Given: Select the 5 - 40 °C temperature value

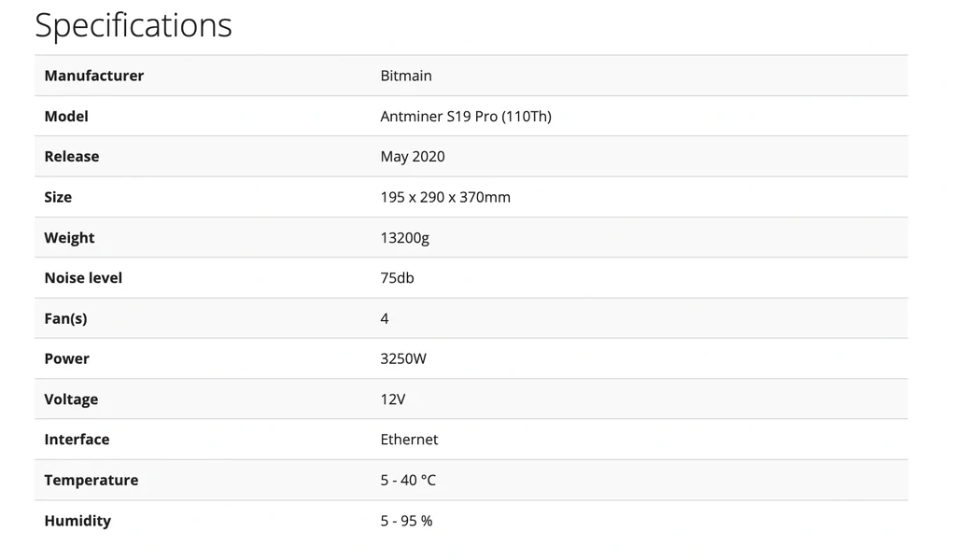Looking at the screenshot, I should pos(408,481).
